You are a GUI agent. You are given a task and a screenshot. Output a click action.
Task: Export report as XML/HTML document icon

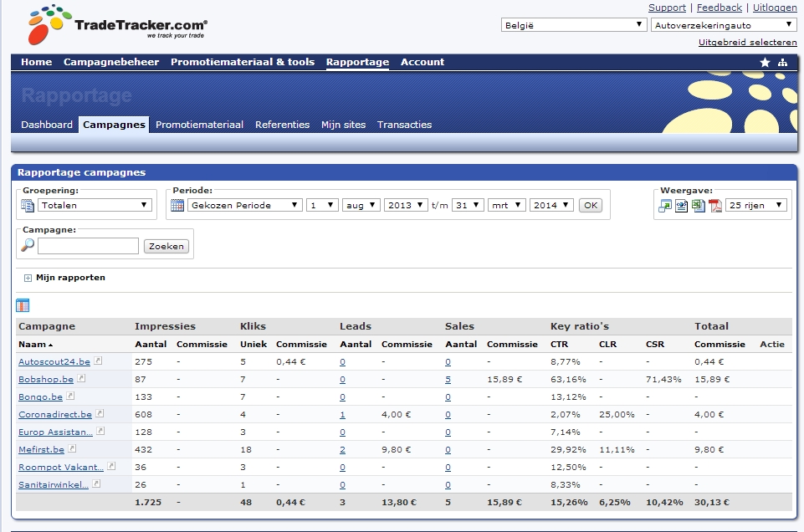(x=682, y=206)
